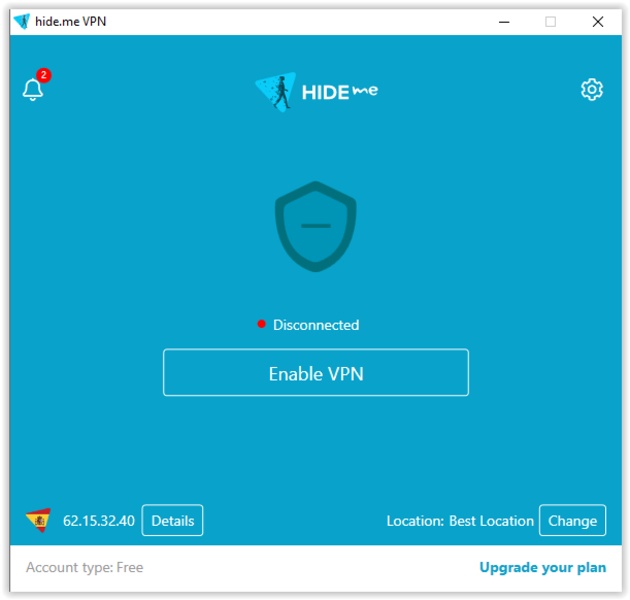Click the Location: Best Location text
This screenshot has height=600, width=630.
click(460, 521)
